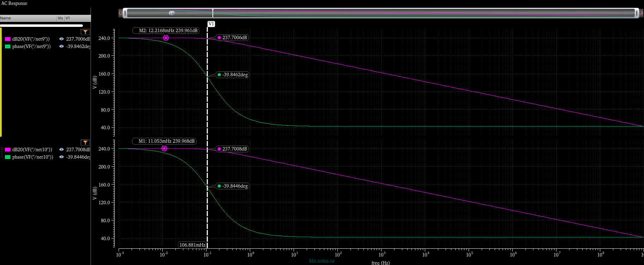
Task: Click V1 value 237.7008dB in net10 legend
Action: 78,149
